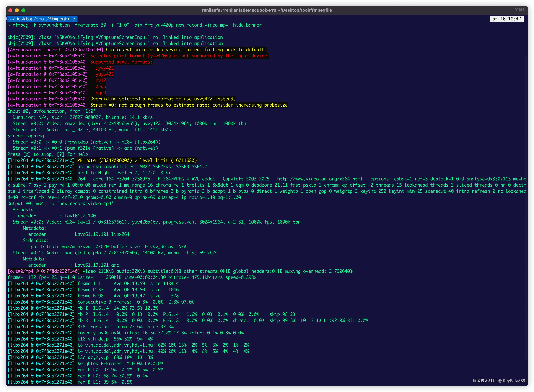Viewport: 534px width, 392px height.
Task: Click the 'Overriding selected pixel format' warning line
Action: click(x=163, y=99)
